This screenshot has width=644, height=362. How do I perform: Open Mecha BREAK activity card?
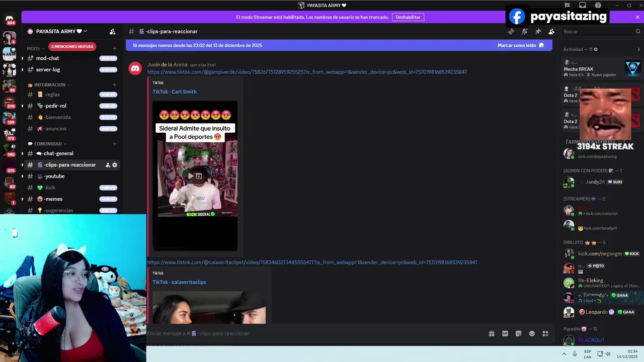tap(602, 69)
